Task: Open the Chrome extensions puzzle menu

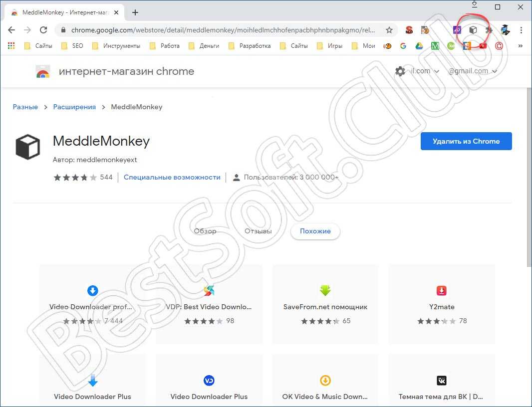Action: [489, 30]
